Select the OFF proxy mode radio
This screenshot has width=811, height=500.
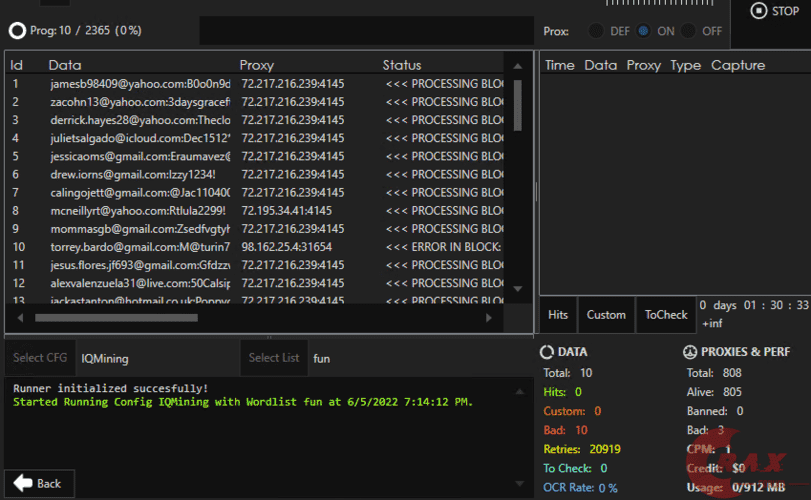688,31
